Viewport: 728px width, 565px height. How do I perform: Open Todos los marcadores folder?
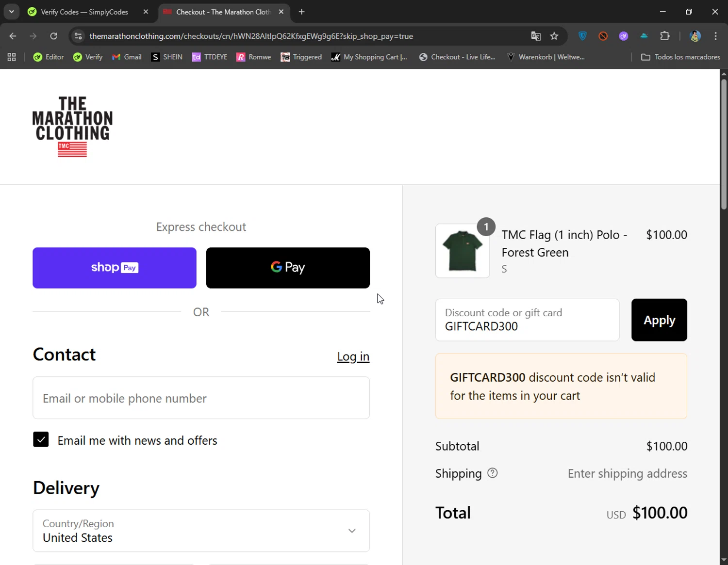click(680, 57)
